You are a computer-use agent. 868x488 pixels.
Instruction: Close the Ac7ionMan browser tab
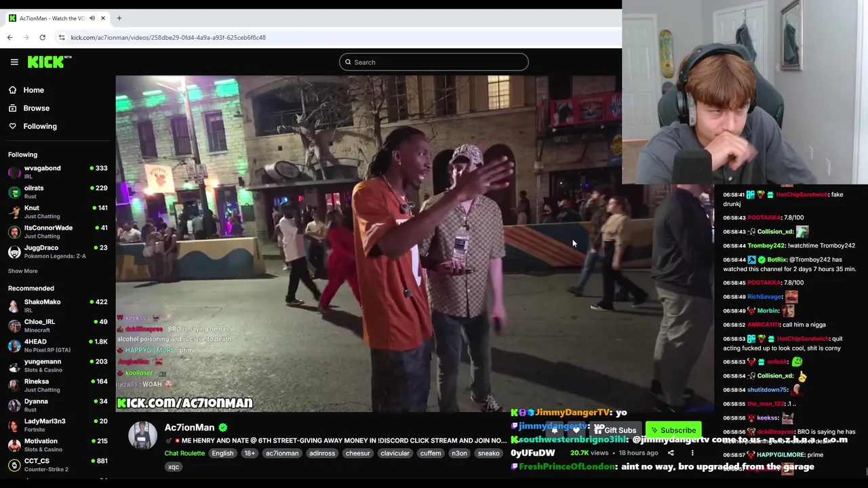point(103,18)
